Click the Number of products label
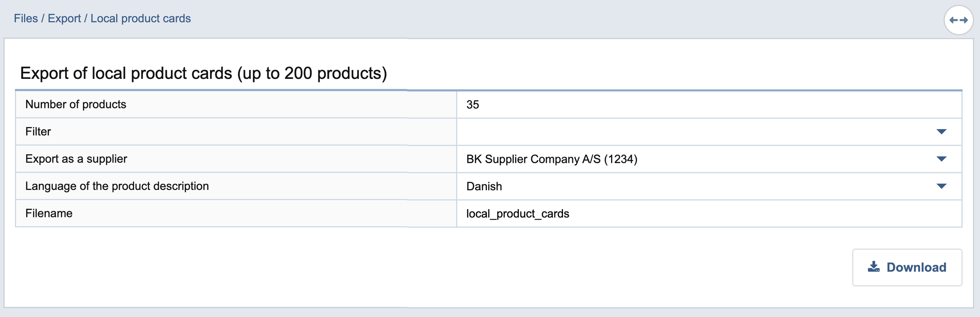980x317 pixels. pos(76,104)
